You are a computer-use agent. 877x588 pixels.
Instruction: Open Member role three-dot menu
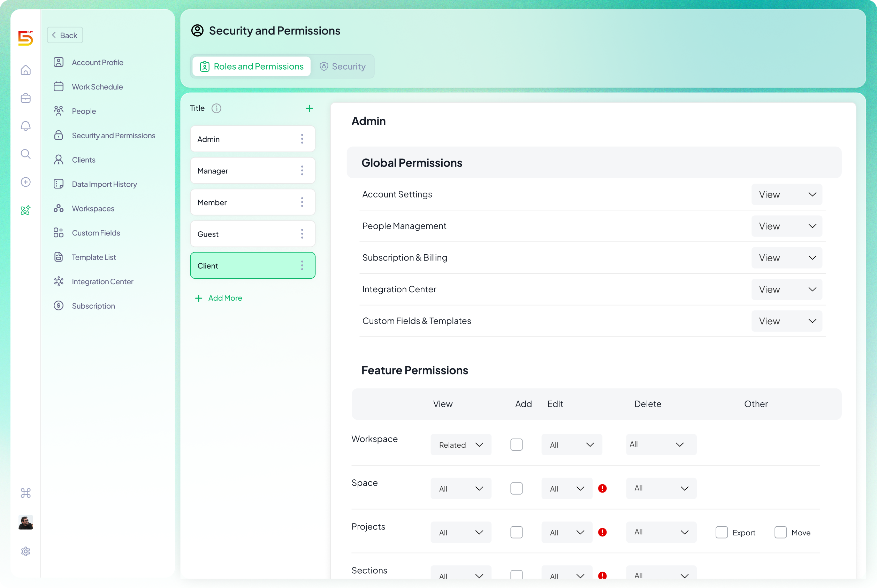coord(302,202)
